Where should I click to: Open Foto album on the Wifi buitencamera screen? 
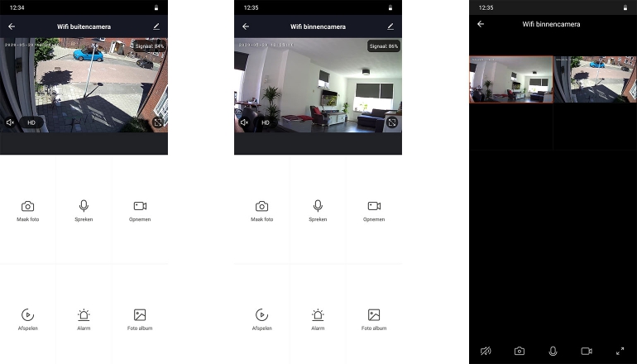(x=140, y=318)
